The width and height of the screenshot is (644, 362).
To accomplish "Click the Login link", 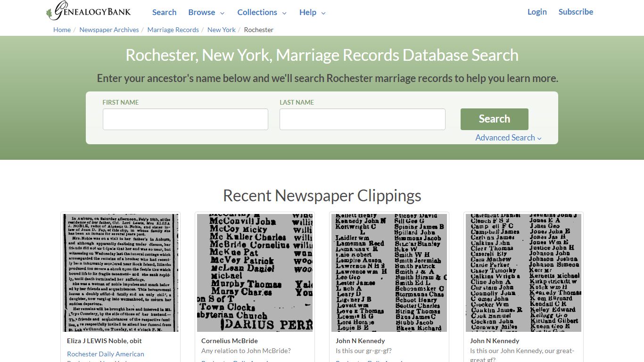I will click(537, 12).
